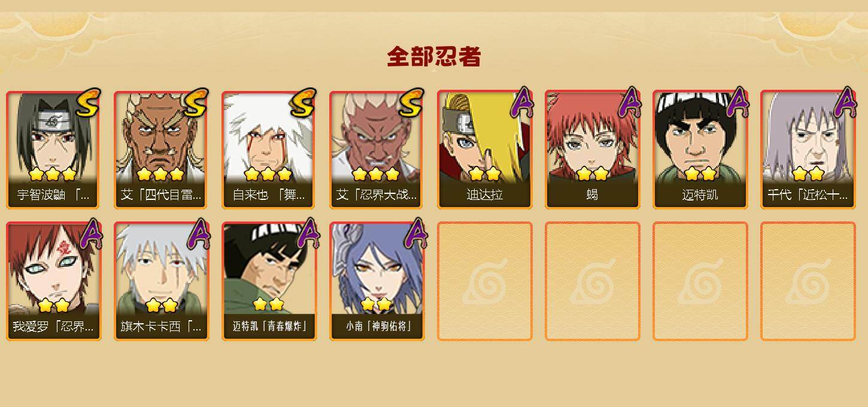
Task: Click the A rank badge on 小南
Action: [415, 234]
